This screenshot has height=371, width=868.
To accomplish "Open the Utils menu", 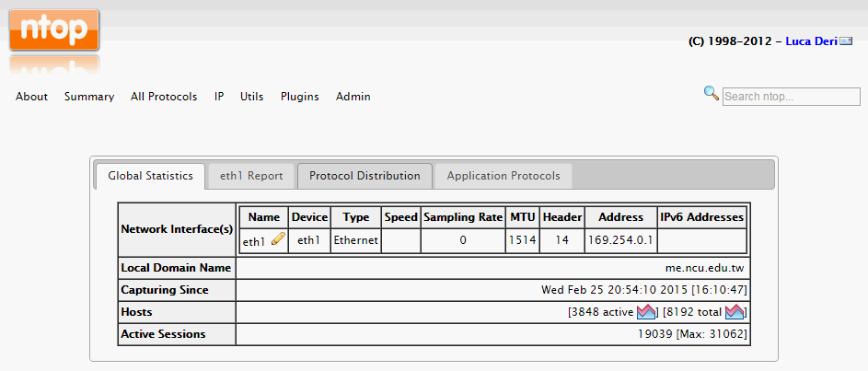I will pos(252,97).
